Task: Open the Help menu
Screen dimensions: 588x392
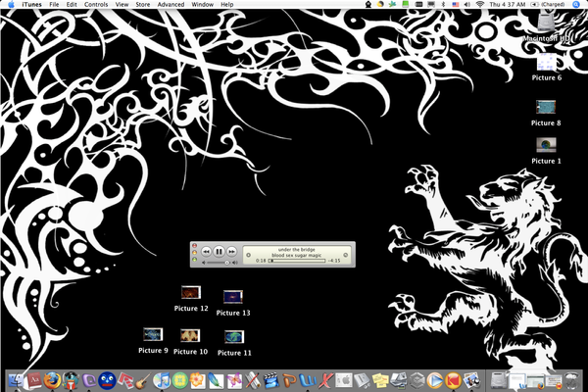Action: (x=227, y=5)
